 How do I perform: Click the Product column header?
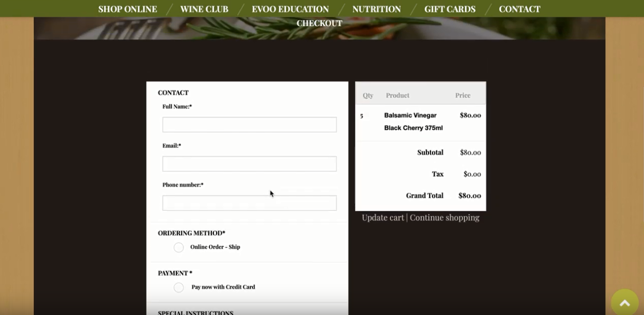[398, 95]
